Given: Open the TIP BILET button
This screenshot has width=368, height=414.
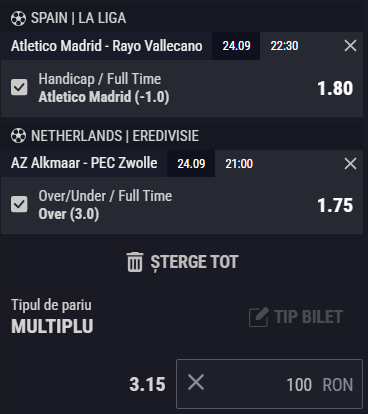Looking at the screenshot, I should 296,317.
